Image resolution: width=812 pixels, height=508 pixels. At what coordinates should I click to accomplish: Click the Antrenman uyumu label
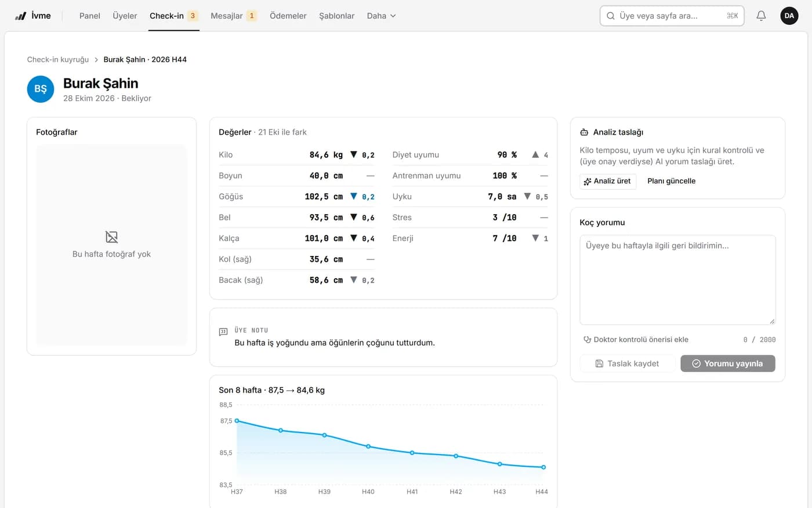click(427, 176)
